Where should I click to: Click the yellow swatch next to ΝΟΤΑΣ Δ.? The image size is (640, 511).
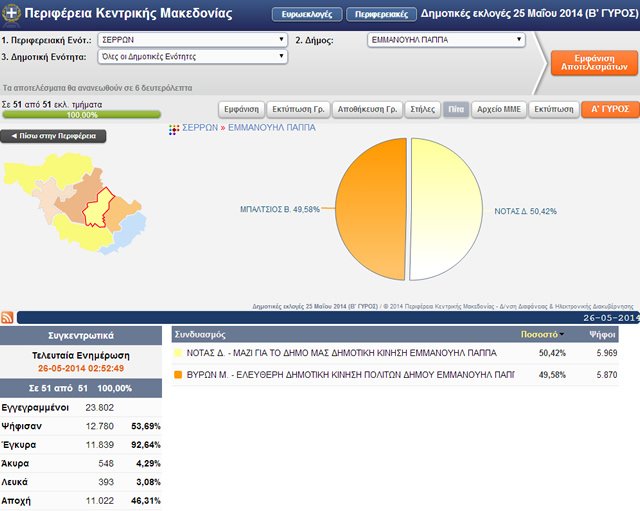[x=178, y=354]
